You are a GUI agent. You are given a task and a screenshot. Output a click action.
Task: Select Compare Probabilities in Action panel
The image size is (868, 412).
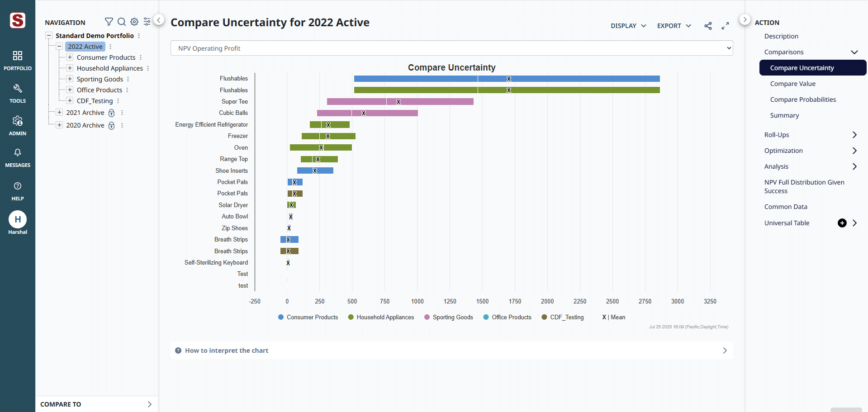pos(803,99)
